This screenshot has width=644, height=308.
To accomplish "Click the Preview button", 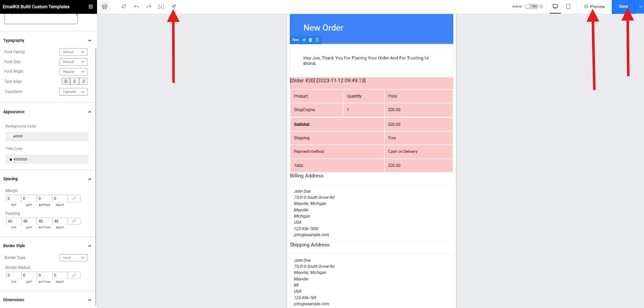I will pos(594,6).
